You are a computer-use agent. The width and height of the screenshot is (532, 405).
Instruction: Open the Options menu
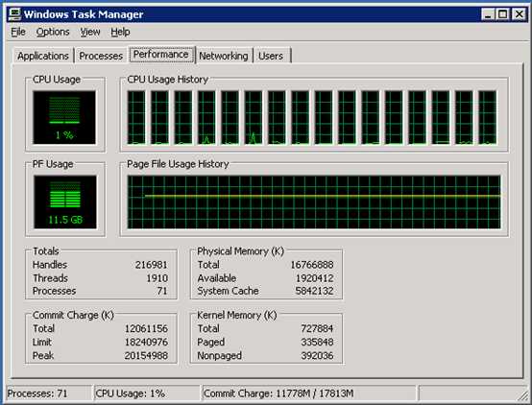53,32
